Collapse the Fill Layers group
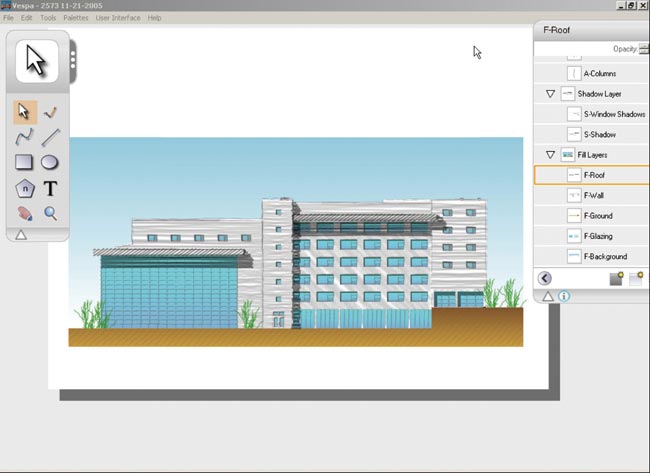Screen dimensions: 650x473 pos(550,155)
